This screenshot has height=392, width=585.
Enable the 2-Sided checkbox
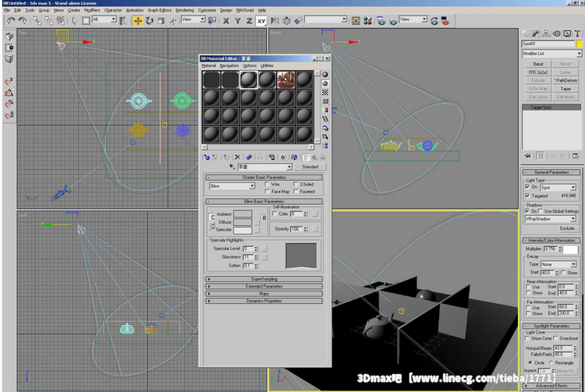point(296,184)
